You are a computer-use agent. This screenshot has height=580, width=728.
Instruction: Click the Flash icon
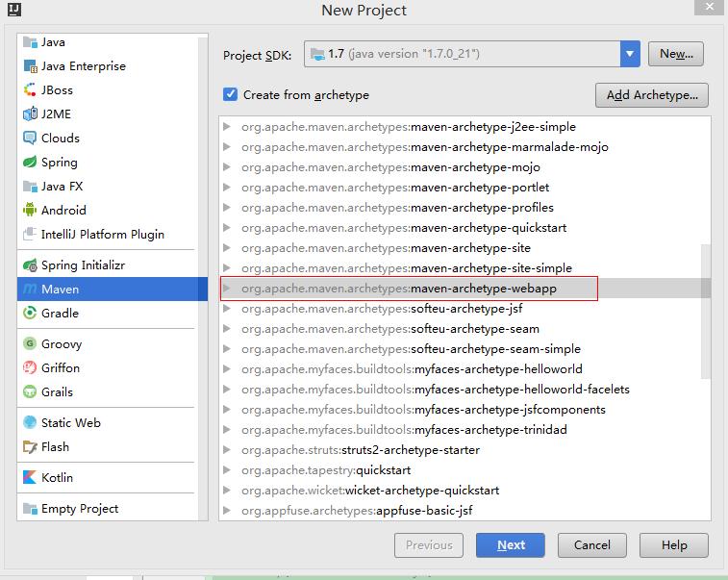pyautogui.click(x=30, y=446)
